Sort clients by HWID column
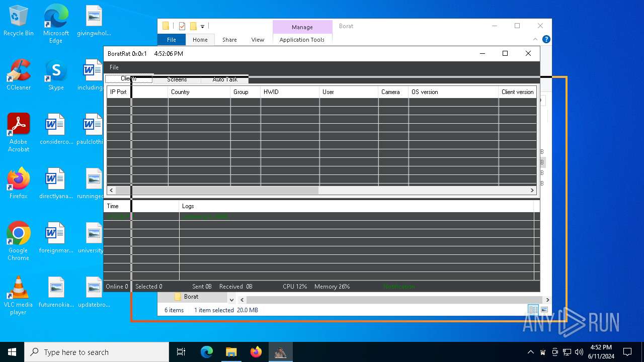 click(290, 92)
